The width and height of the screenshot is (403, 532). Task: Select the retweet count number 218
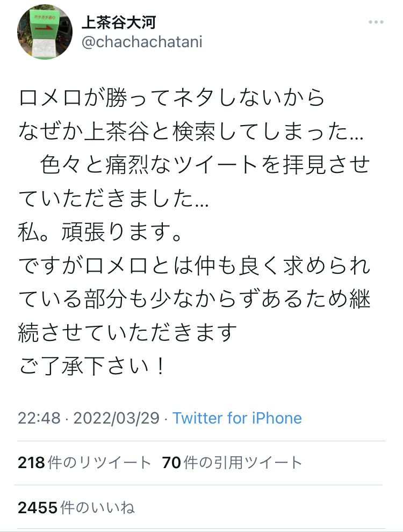[31, 463]
